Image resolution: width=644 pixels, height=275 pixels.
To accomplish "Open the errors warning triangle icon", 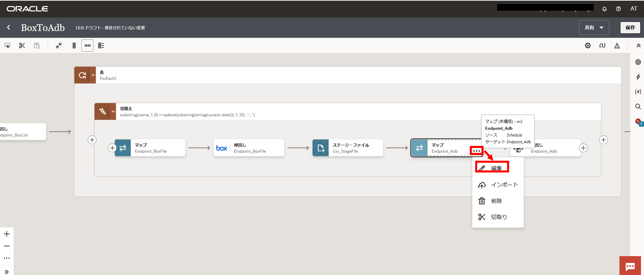I will coord(617,45).
